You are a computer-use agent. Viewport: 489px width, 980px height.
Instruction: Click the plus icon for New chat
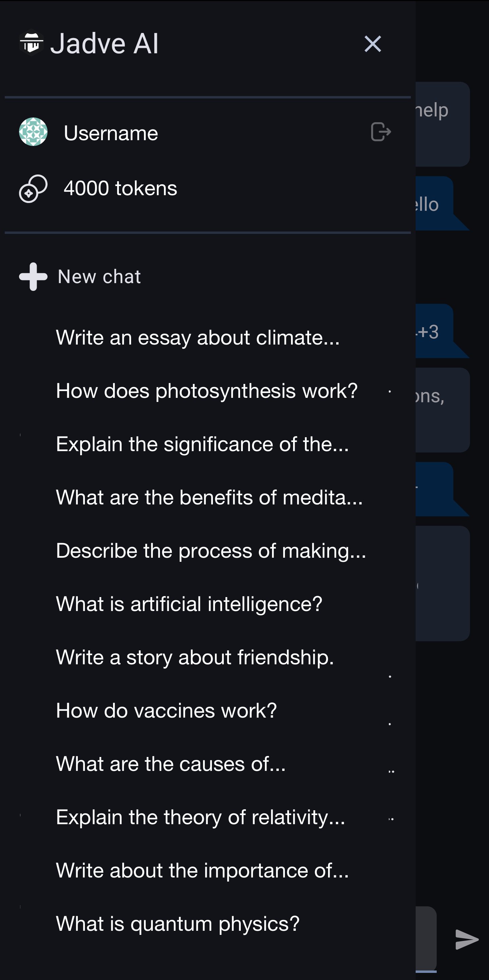[x=34, y=277]
